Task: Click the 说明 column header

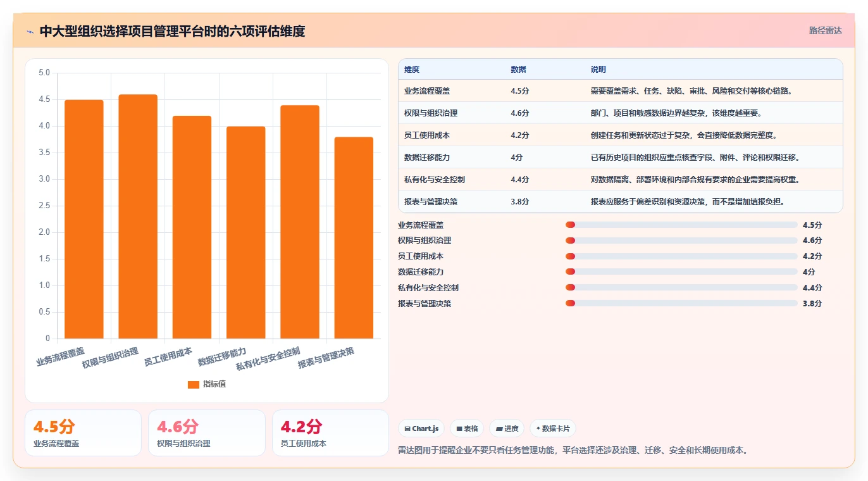Action: [x=598, y=70]
